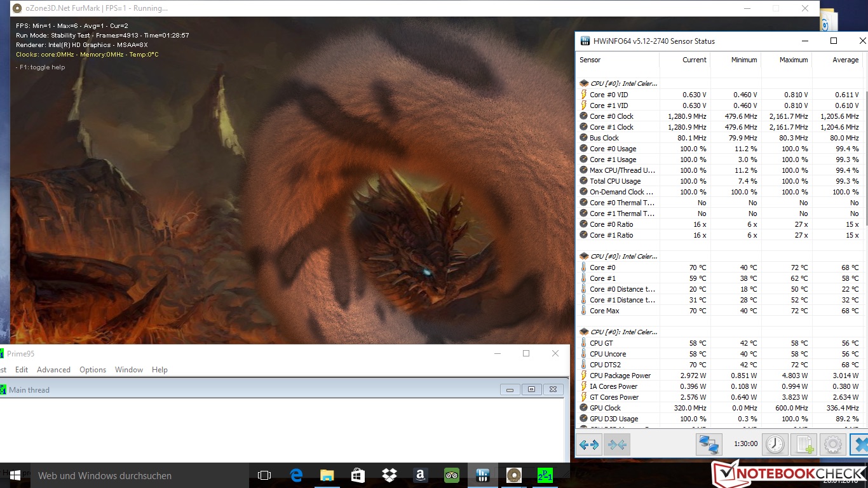Click the collapse columns arrows button in HWiNFO
This screenshot has width=868, height=488.
click(x=617, y=444)
